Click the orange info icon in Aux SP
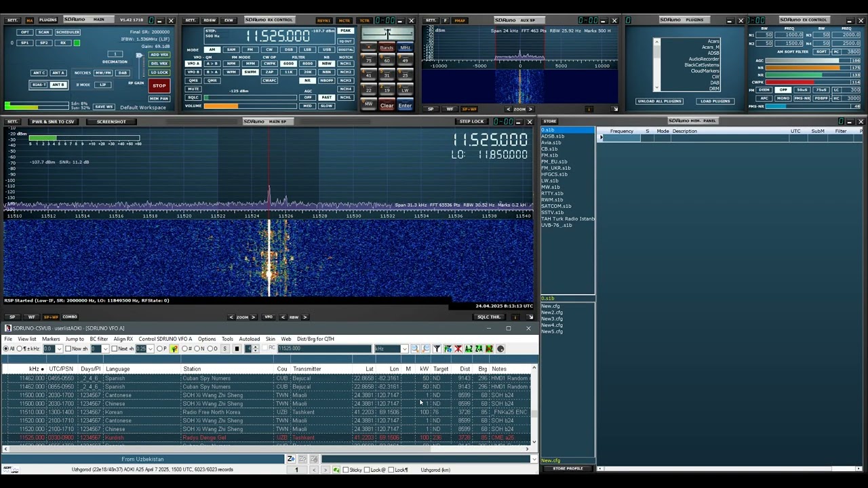 (x=589, y=109)
